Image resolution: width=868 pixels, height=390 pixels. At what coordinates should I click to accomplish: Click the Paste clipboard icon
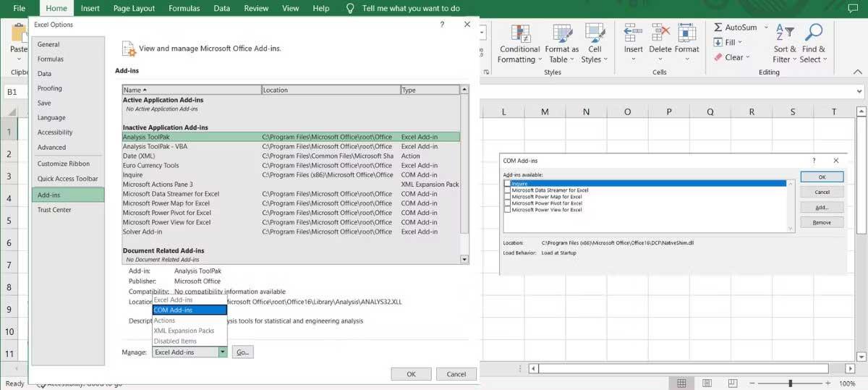pyautogui.click(x=19, y=33)
